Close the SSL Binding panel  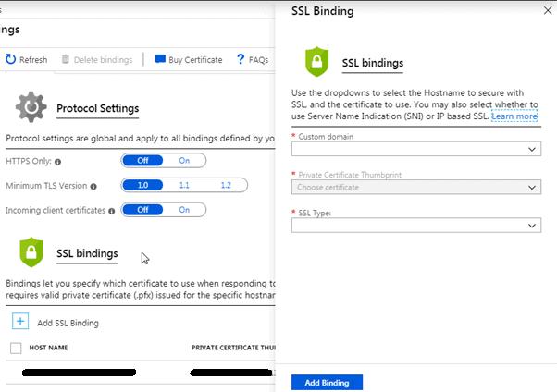tap(546, 11)
